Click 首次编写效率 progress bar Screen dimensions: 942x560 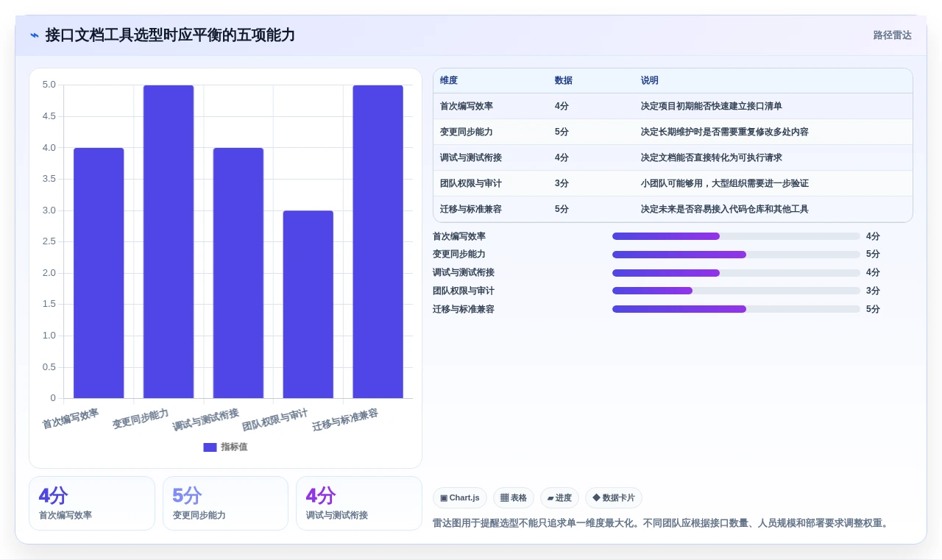click(736, 236)
